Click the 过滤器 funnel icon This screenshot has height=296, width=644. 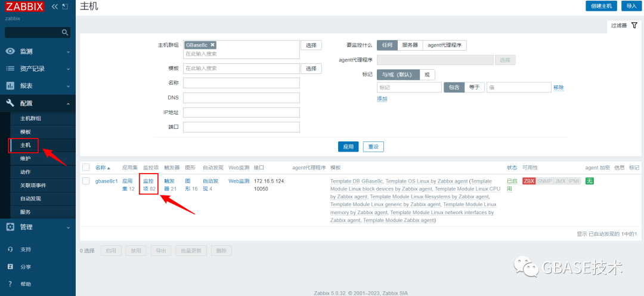[x=634, y=26]
